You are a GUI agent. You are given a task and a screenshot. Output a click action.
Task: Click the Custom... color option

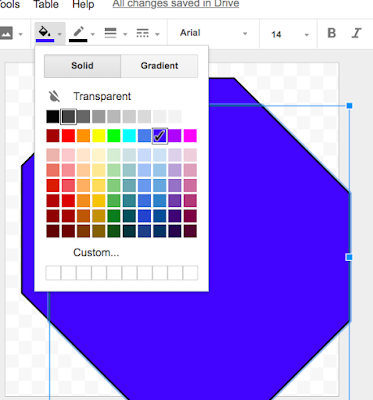[x=96, y=252]
